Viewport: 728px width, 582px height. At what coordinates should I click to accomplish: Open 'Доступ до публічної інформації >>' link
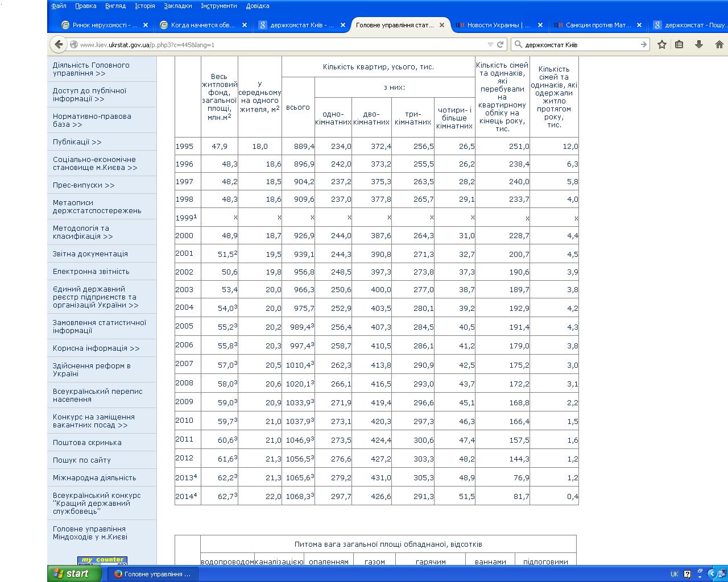[89, 95]
